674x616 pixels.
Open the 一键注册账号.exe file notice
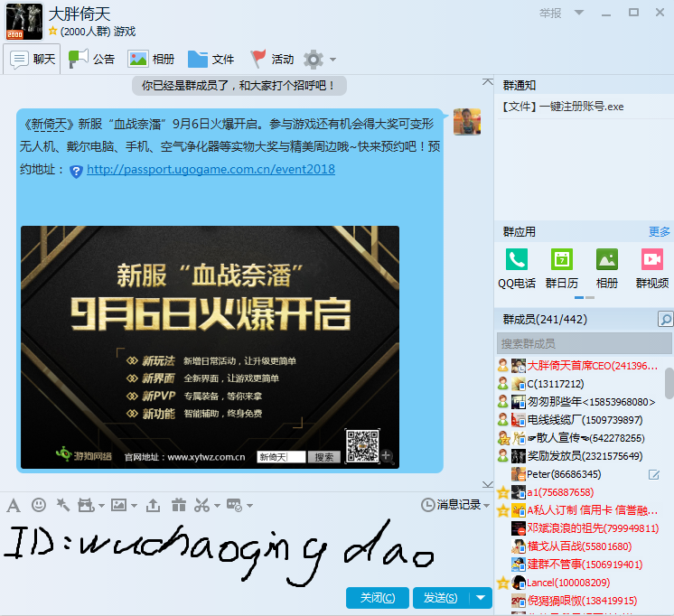563,107
